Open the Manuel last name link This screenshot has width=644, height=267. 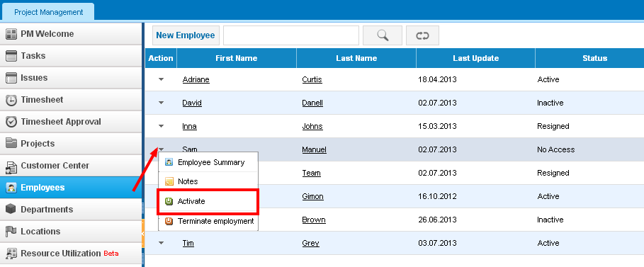click(314, 150)
